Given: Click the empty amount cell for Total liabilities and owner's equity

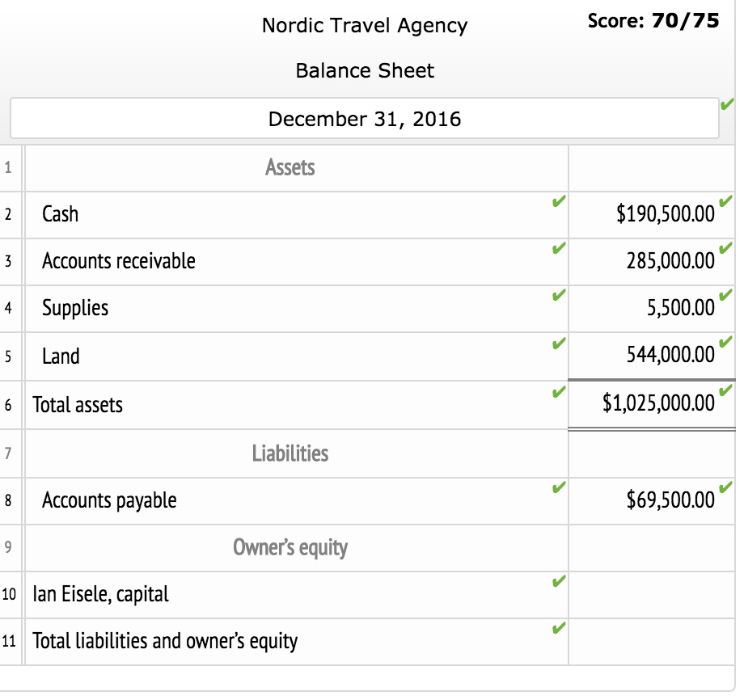Looking at the screenshot, I should [x=652, y=642].
